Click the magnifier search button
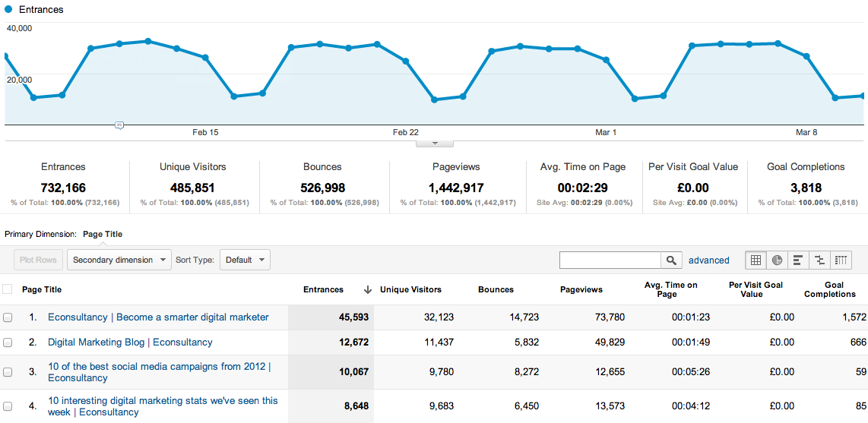 [x=670, y=260]
